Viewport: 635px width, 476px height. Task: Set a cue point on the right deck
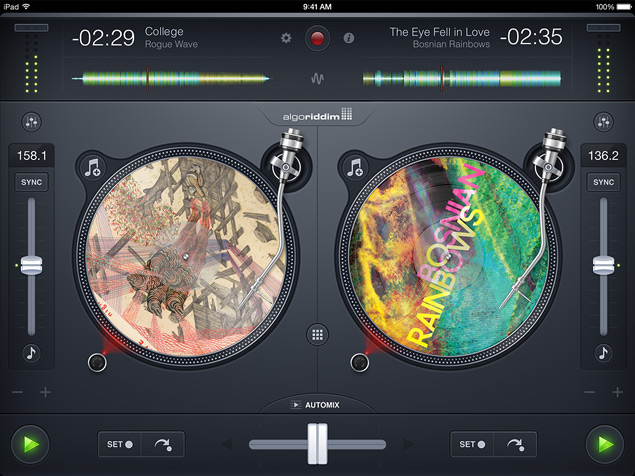tap(472, 444)
